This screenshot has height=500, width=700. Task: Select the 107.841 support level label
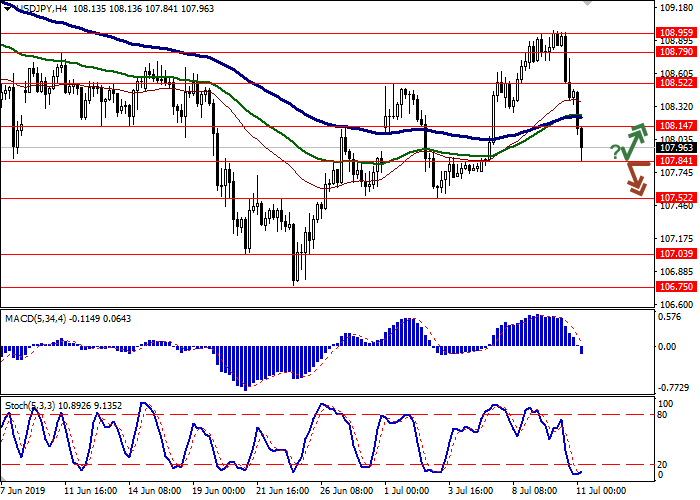(673, 161)
